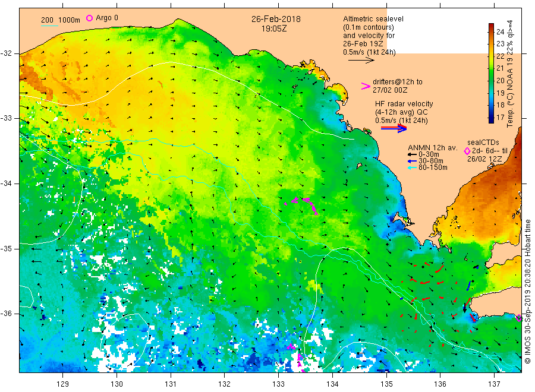
Task: Click the longitude label 132
Action: tap(225, 384)
